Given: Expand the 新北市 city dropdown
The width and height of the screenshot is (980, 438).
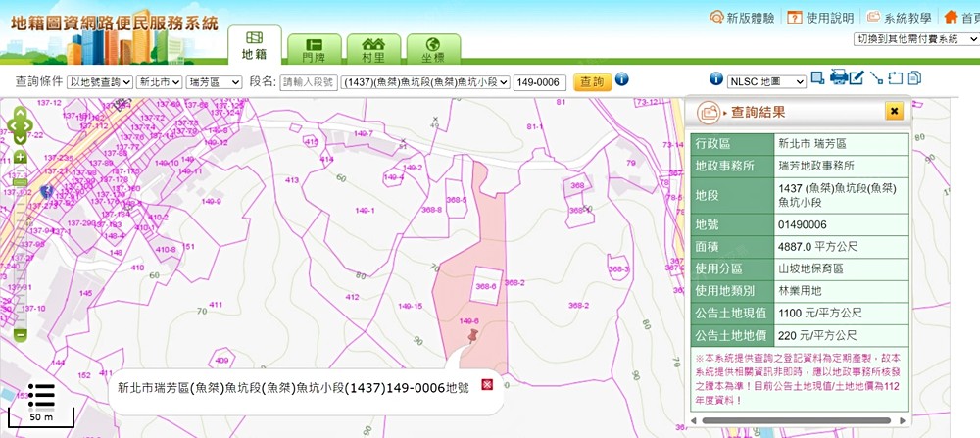Looking at the screenshot, I should [159, 82].
